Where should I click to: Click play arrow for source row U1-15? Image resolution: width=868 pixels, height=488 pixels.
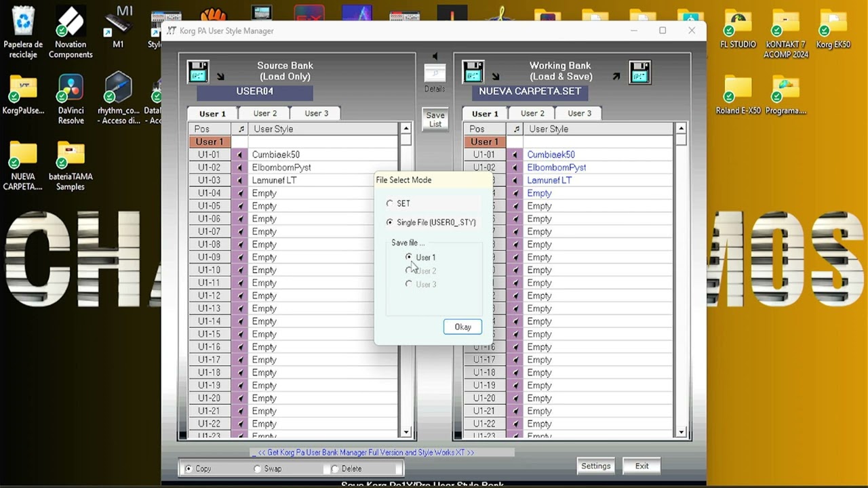coord(239,334)
